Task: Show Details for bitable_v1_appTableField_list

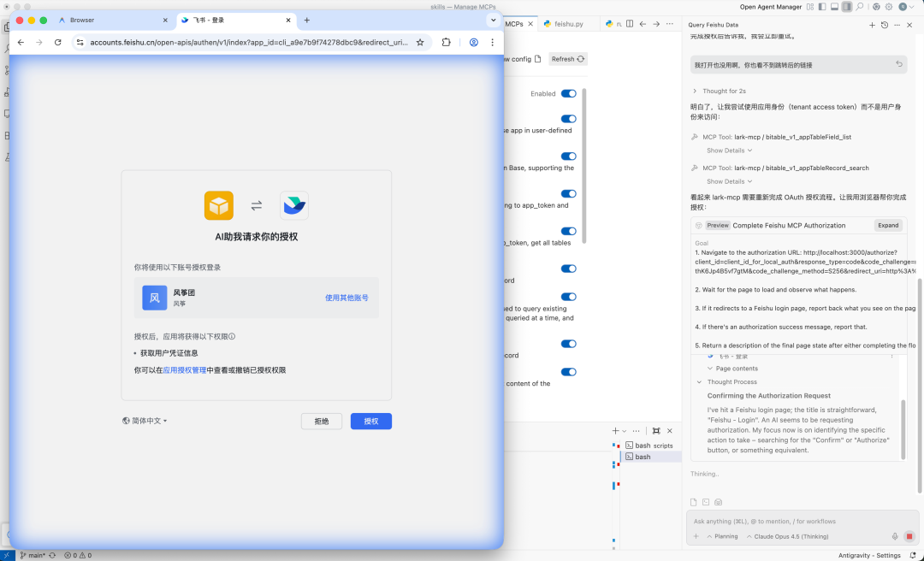Action: pos(727,150)
